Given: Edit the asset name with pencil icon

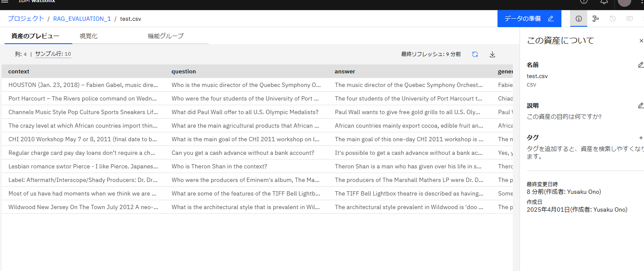Looking at the screenshot, I should [x=641, y=65].
